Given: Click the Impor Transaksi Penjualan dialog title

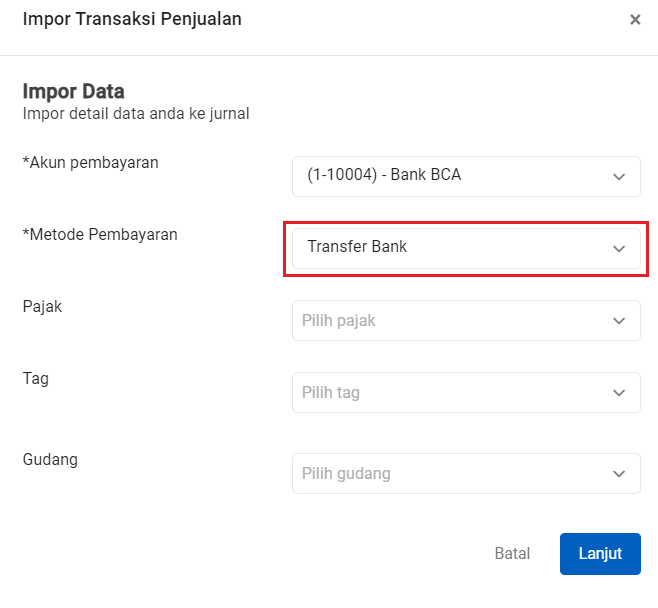Looking at the screenshot, I should pyautogui.click(x=132, y=19).
